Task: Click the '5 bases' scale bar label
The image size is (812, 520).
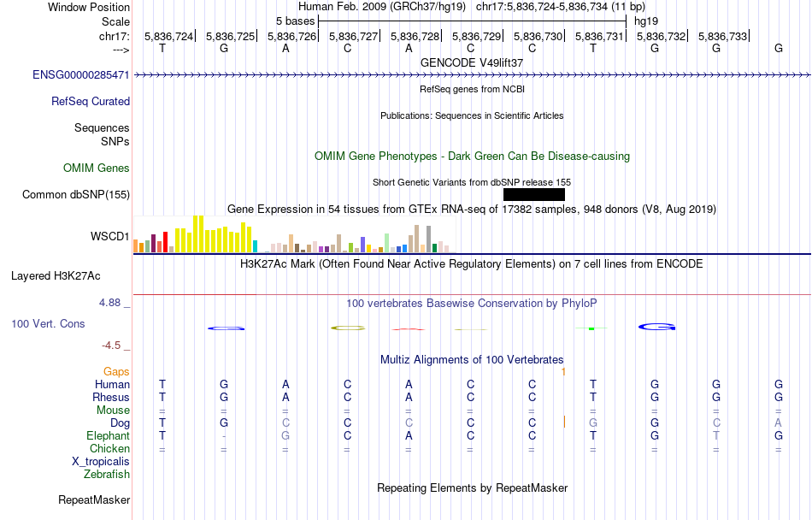Action: pos(295,21)
